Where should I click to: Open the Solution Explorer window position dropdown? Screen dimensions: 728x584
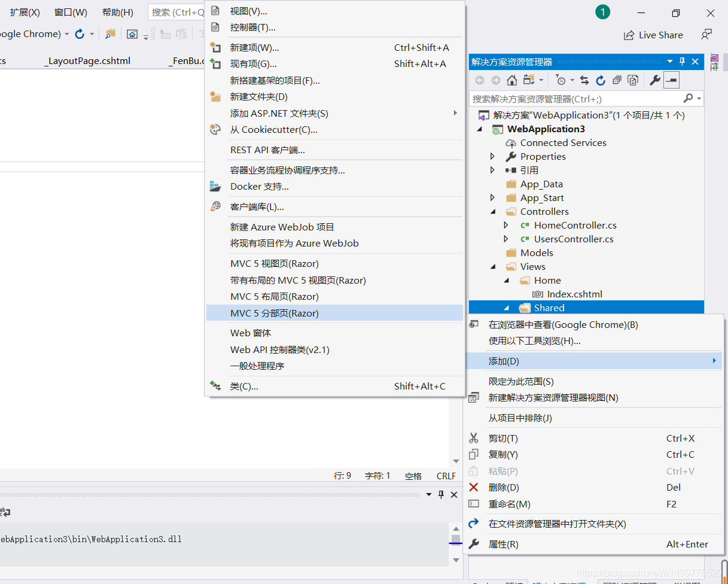tap(670, 61)
